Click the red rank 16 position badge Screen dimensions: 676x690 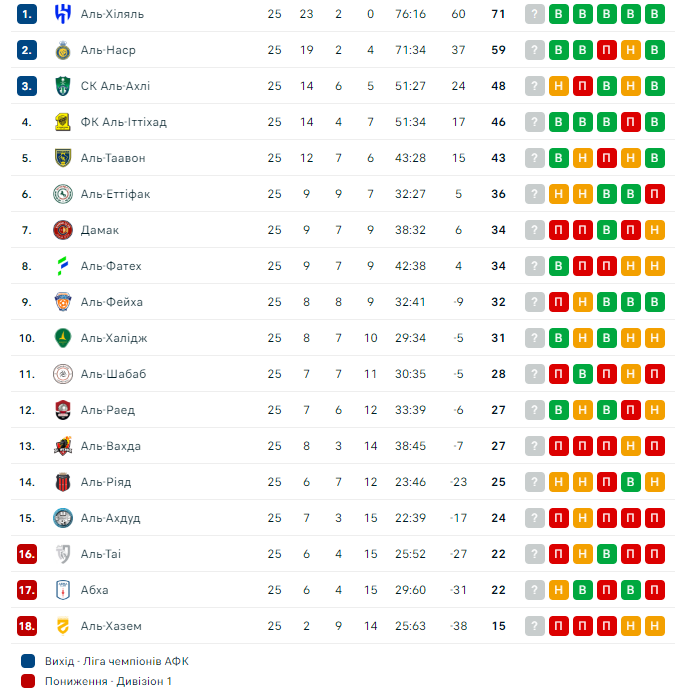(x=27, y=554)
